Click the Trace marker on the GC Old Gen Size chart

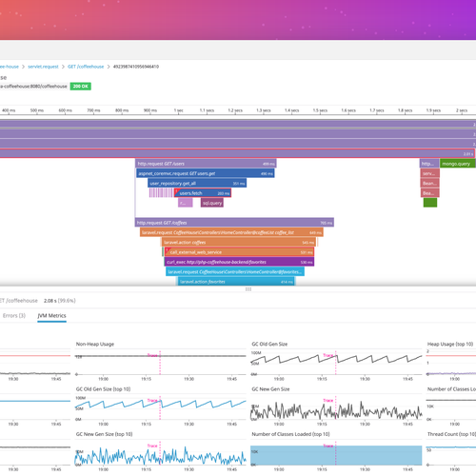click(328, 355)
